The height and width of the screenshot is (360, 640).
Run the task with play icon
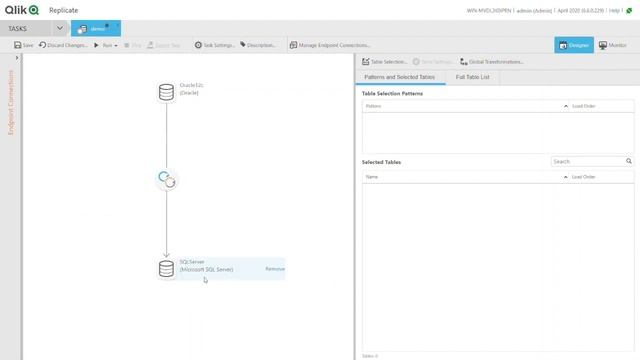pyautogui.click(x=96, y=45)
